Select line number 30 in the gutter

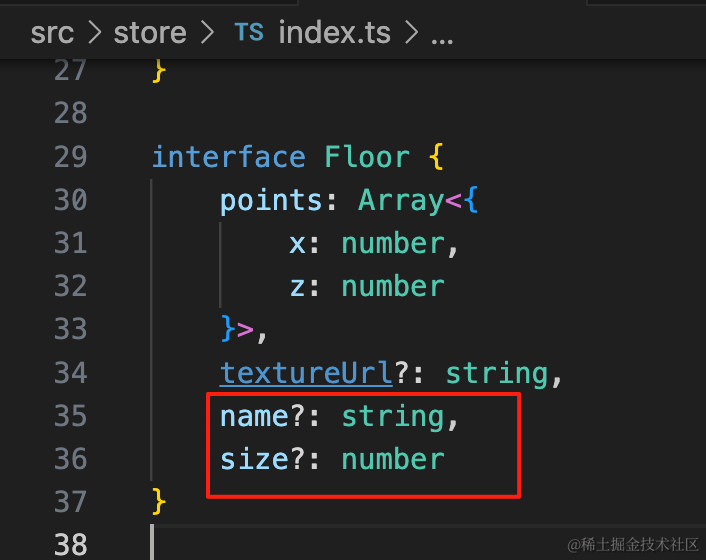click(71, 200)
